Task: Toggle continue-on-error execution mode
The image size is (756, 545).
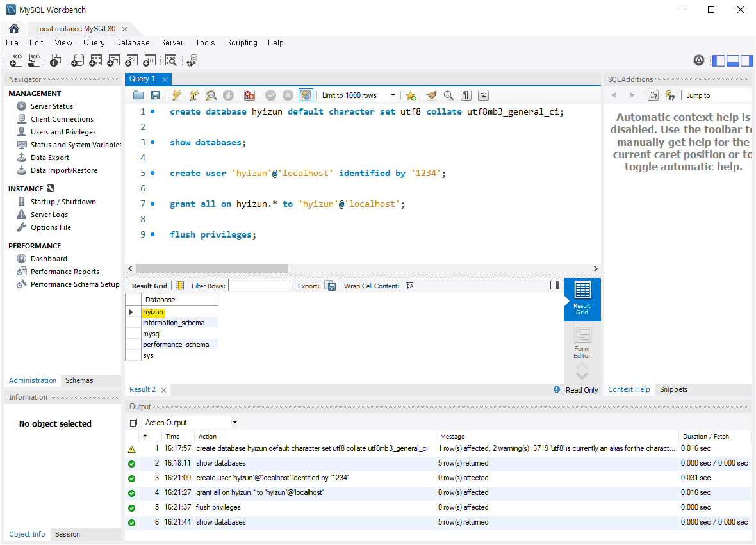Action: (249, 95)
